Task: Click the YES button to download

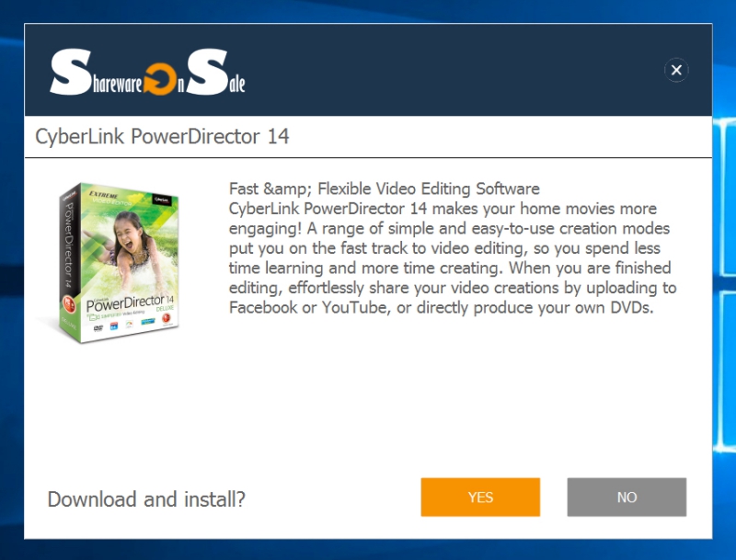Action: coord(480,497)
